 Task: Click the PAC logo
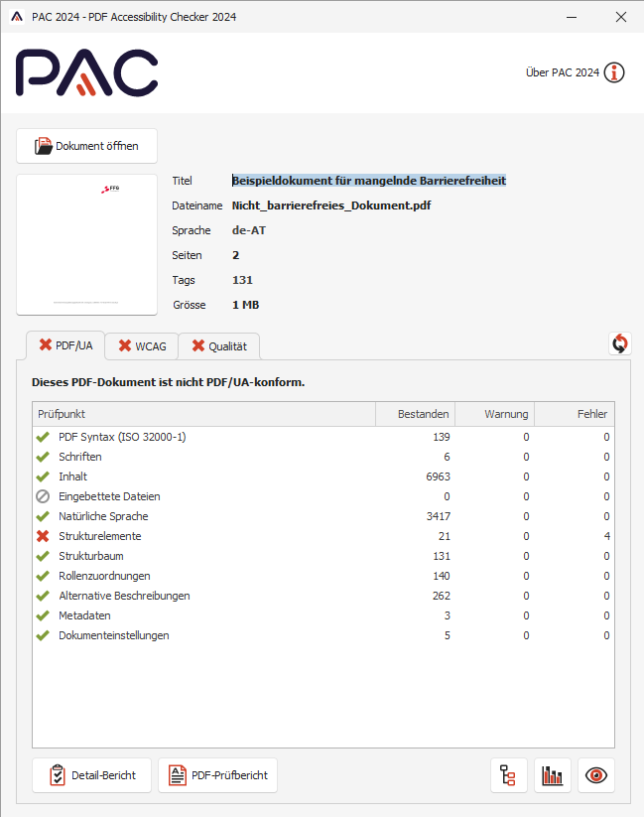(87, 72)
